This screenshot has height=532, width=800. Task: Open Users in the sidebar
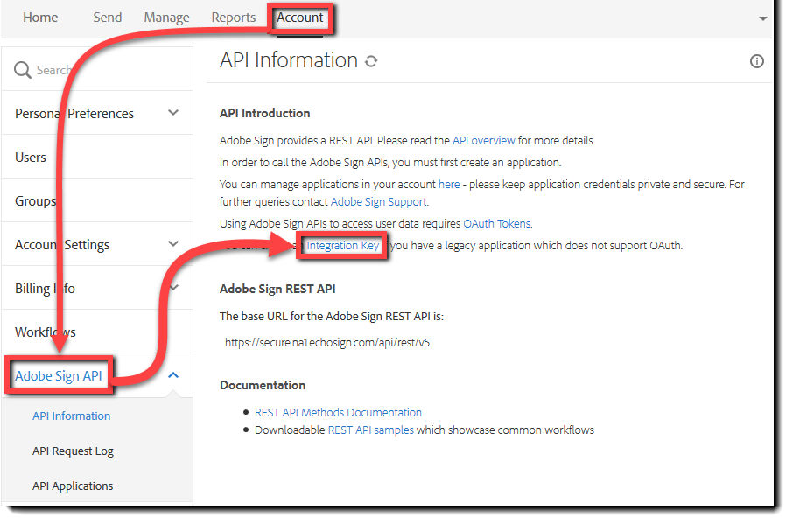click(x=30, y=157)
